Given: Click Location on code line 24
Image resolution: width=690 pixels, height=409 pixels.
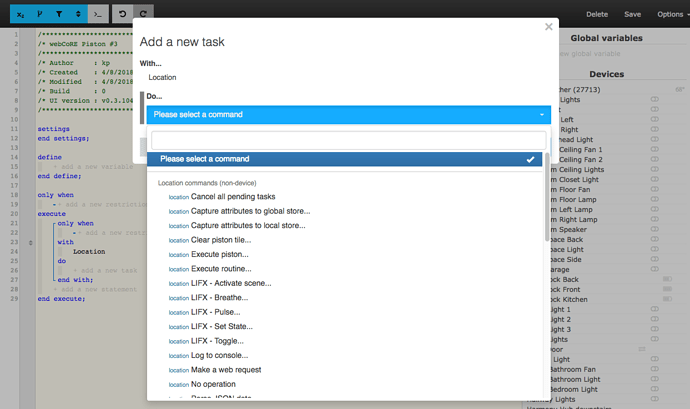Looking at the screenshot, I should [x=89, y=252].
